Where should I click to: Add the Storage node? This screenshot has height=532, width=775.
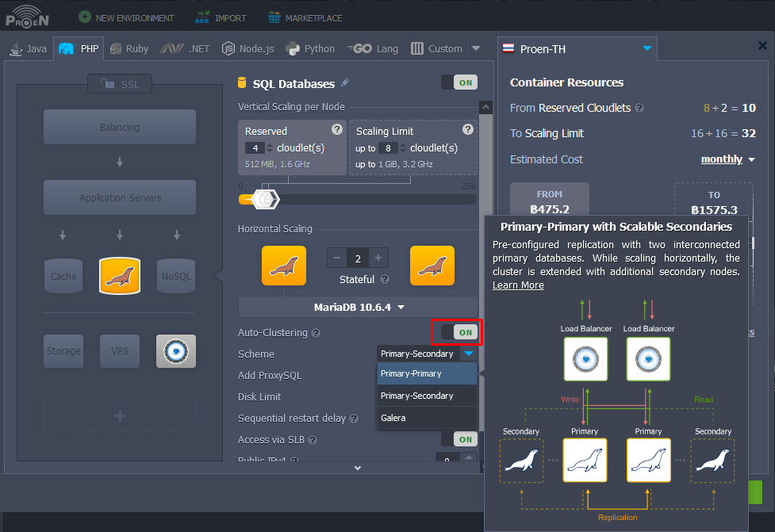click(x=63, y=351)
